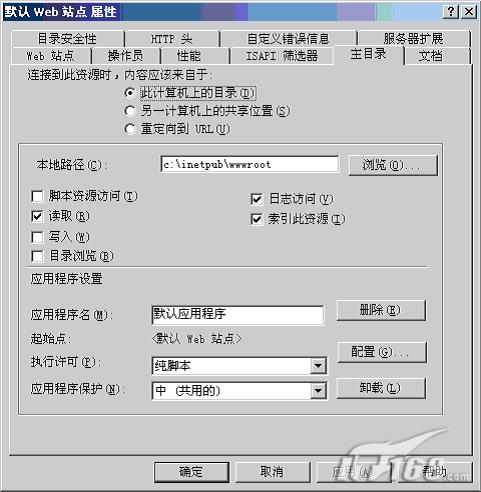This screenshot has height=492, width=481.
Task: Uncheck the 日志访问 checkbox
Action: point(256,199)
